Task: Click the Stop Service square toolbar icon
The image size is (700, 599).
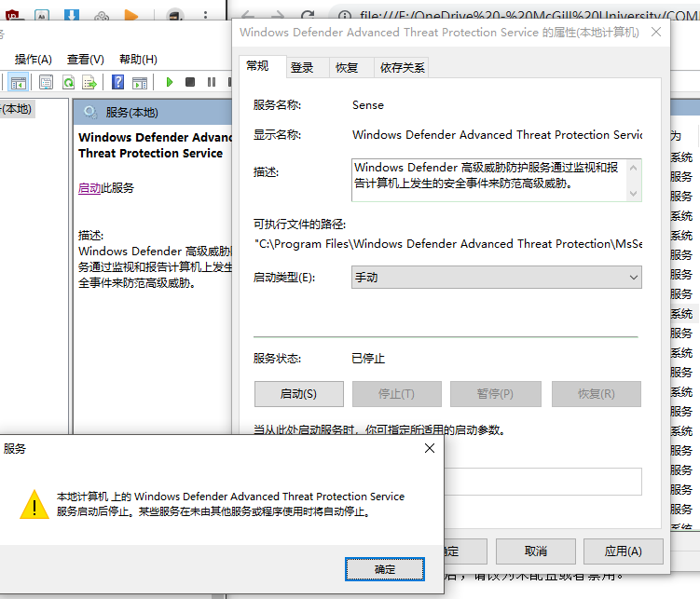Action: 190,82
